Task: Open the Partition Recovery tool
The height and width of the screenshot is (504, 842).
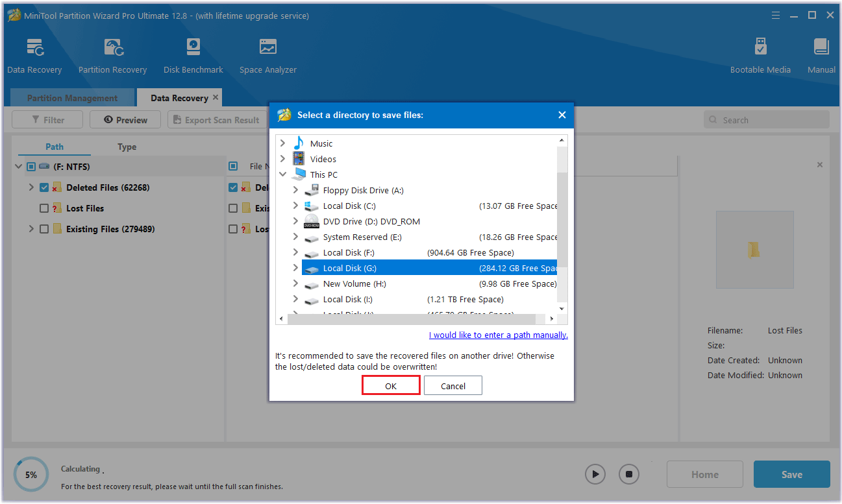Action: coord(112,56)
